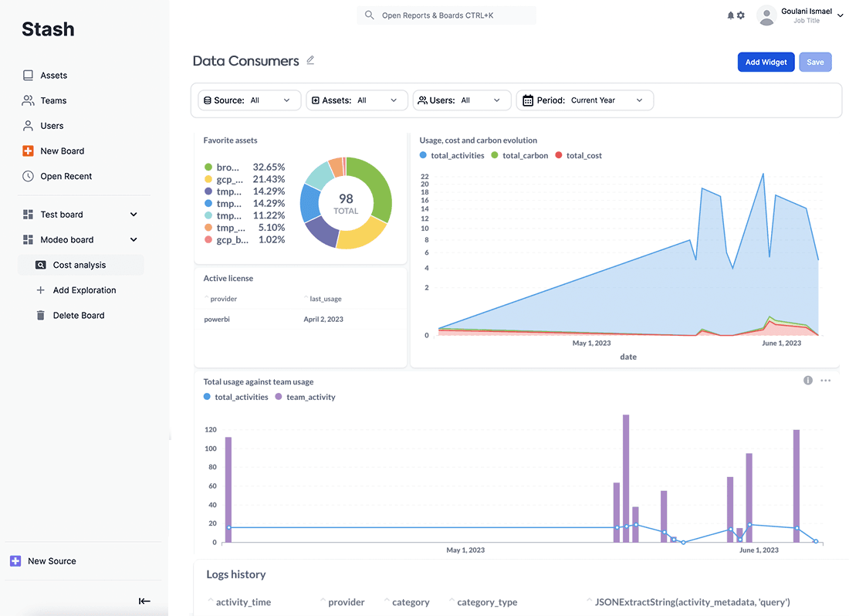849x616 pixels.
Task: Click the Delete Board trash icon
Action: click(x=40, y=316)
